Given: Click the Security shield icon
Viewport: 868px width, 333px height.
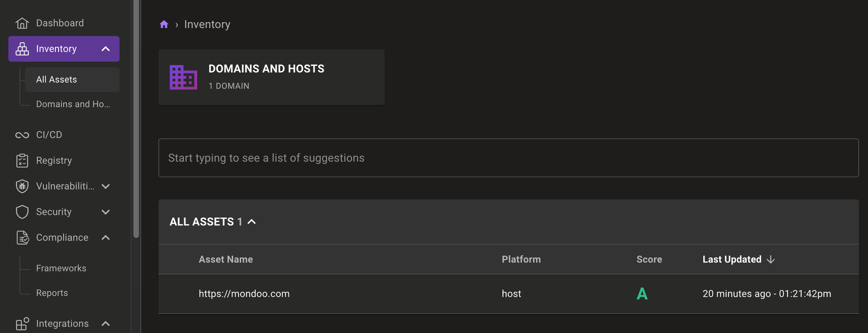Looking at the screenshot, I should pyautogui.click(x=22, y=212).
